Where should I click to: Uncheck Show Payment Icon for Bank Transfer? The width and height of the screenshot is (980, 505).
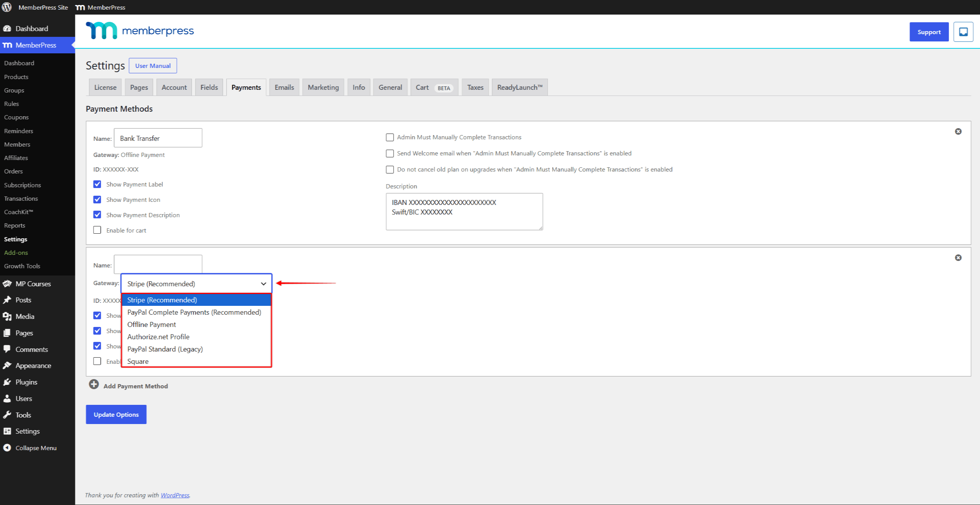[97, 200]
